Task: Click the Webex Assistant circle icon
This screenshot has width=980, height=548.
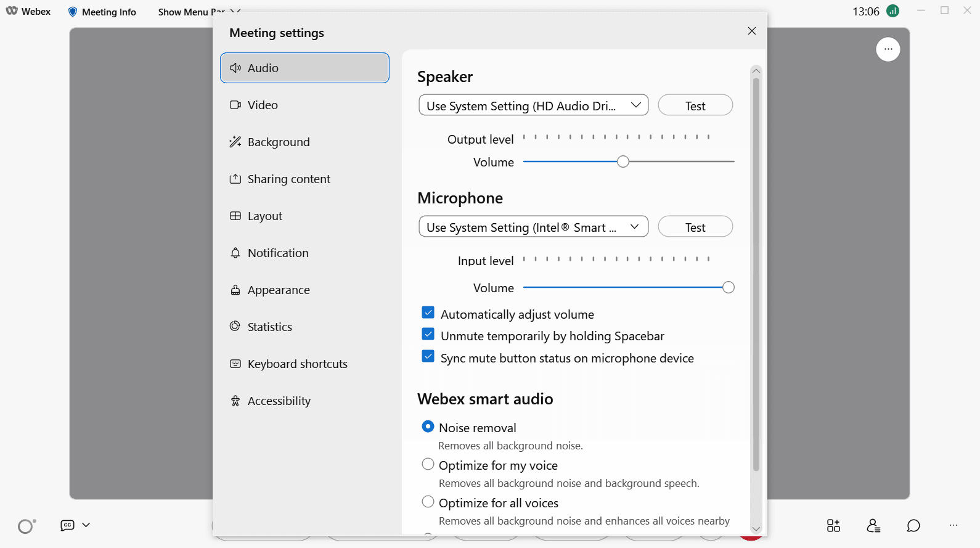Action: pos(27,526)
